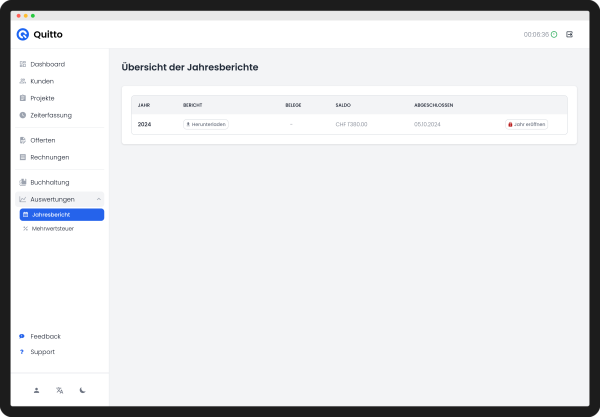
Task: Click the closing date 05.10.2024
Action: coord(427,124)
